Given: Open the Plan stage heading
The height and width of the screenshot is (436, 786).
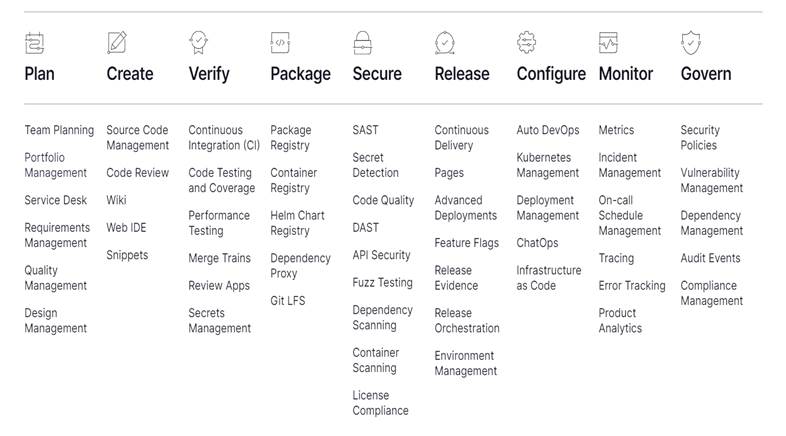Looking at the screenshot, I should pyautogui.click(x=40, y=74).
